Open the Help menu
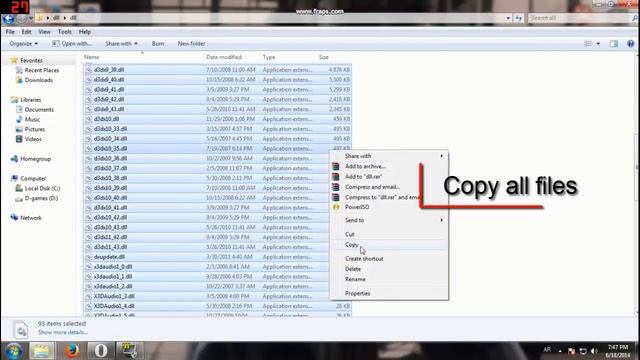Viewport: 640px width, 360px height. pos(84,32)
